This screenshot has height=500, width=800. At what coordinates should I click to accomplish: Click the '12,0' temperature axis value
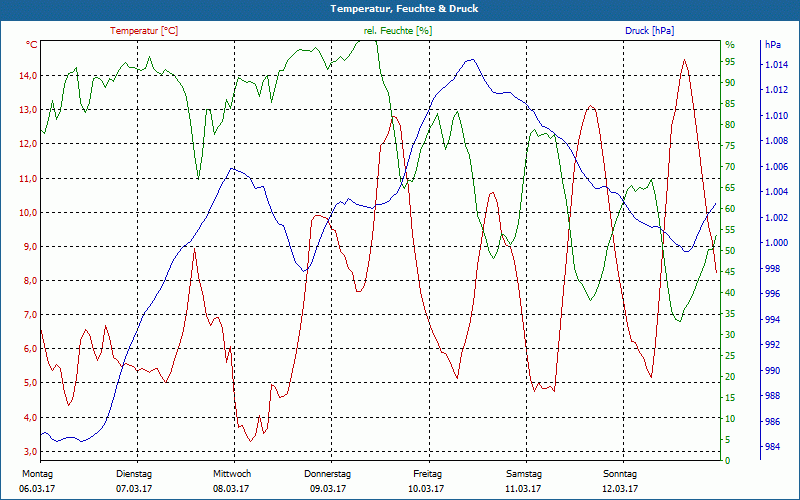click(x=28, y=144)
